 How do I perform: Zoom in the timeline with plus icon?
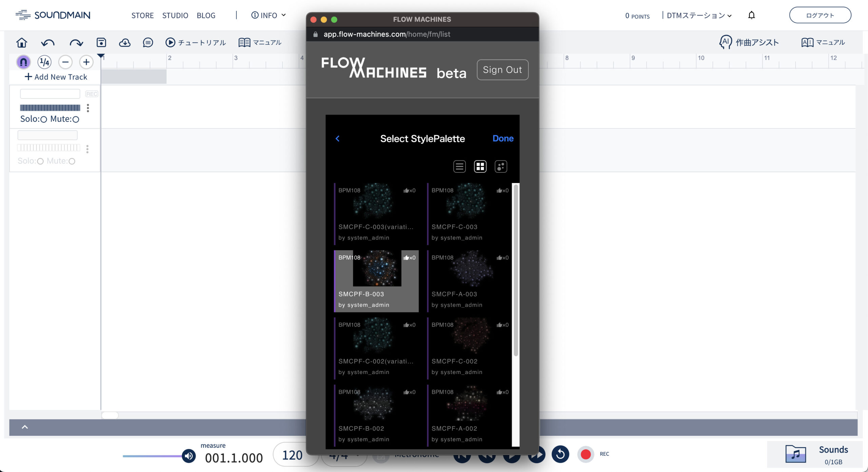click(86, 62)
